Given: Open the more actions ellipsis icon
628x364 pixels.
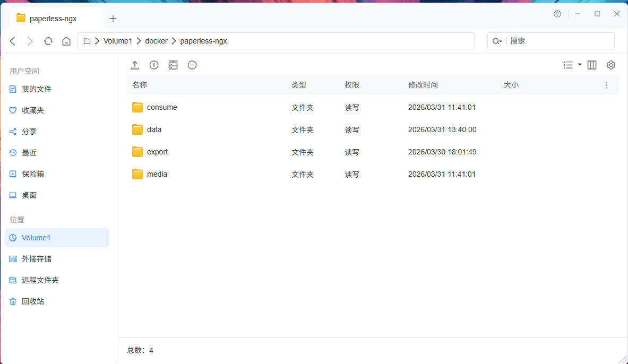Looking at the screenshot, I should [192, 65].
